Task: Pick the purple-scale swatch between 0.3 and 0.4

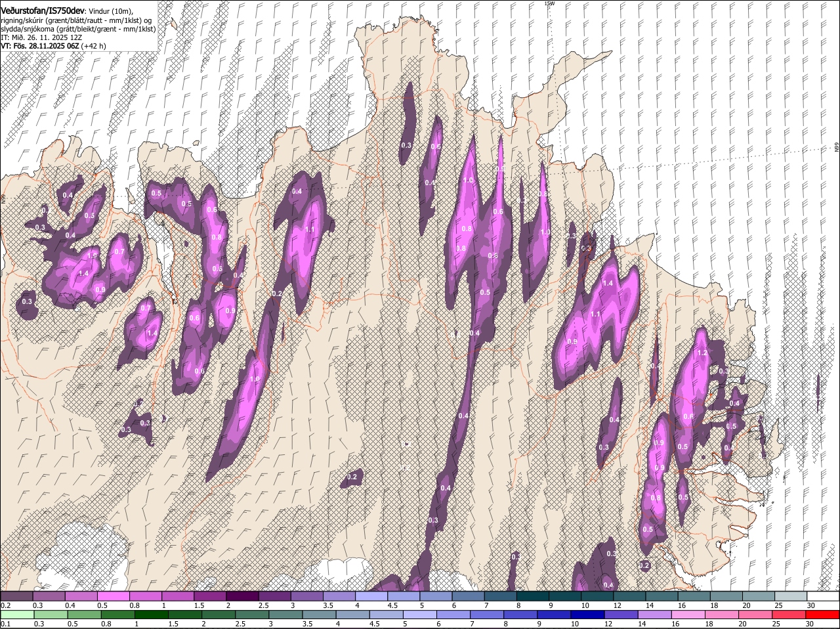Action: coord(49,596)
